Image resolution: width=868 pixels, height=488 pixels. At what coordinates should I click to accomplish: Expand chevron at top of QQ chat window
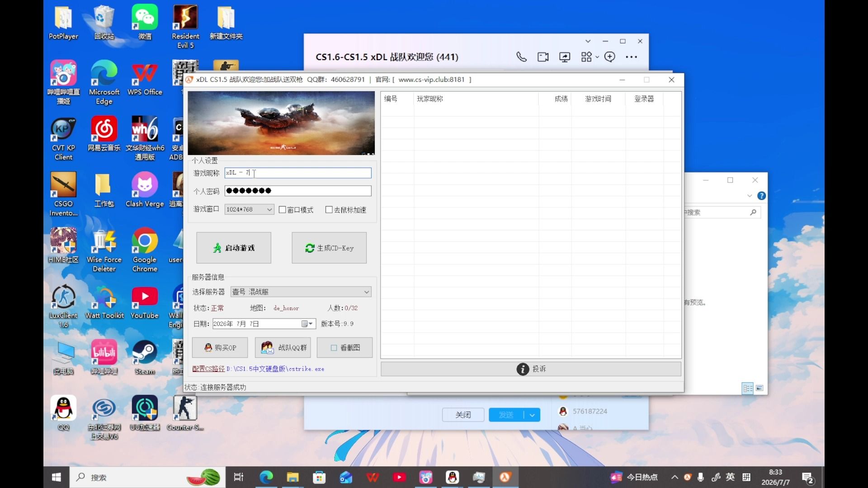tap(588, 41)
